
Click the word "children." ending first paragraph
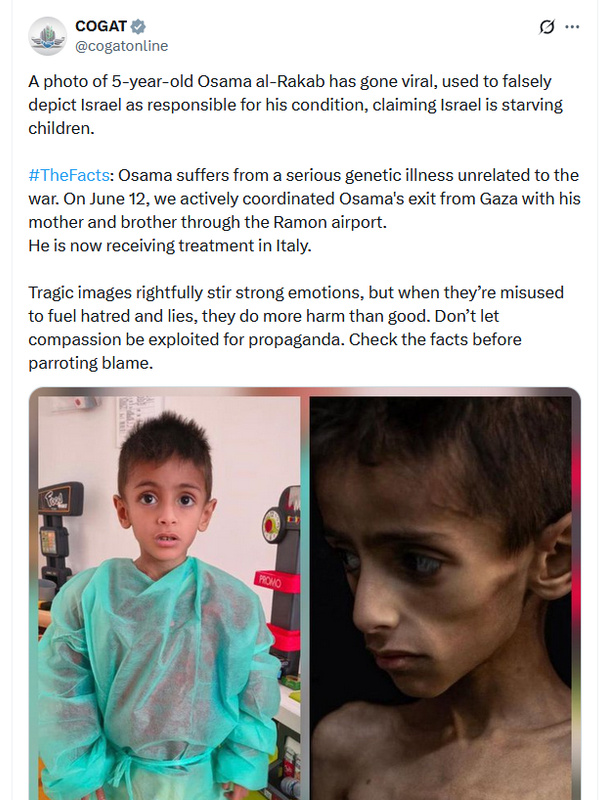point(61,128)
